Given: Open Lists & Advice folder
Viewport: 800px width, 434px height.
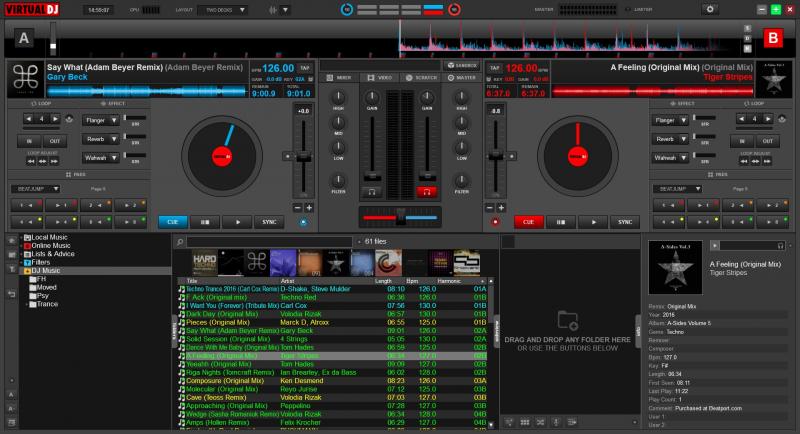Looking at the screenshot, I should click(53, 253).
